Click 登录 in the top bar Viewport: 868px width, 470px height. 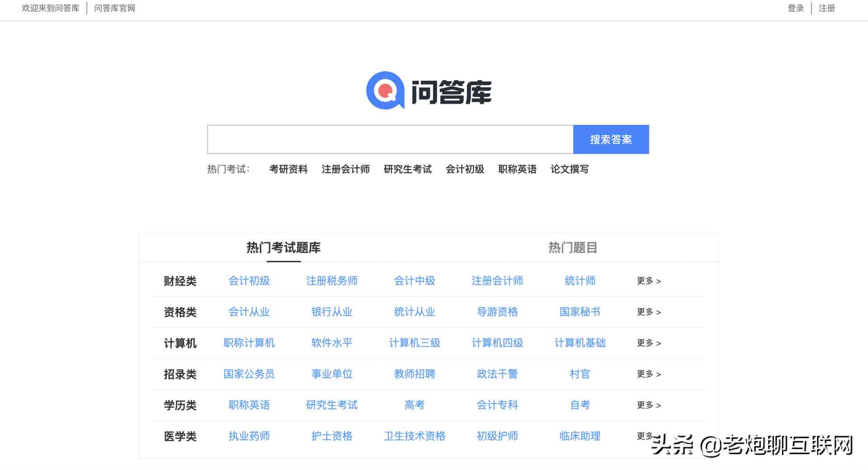796,8
